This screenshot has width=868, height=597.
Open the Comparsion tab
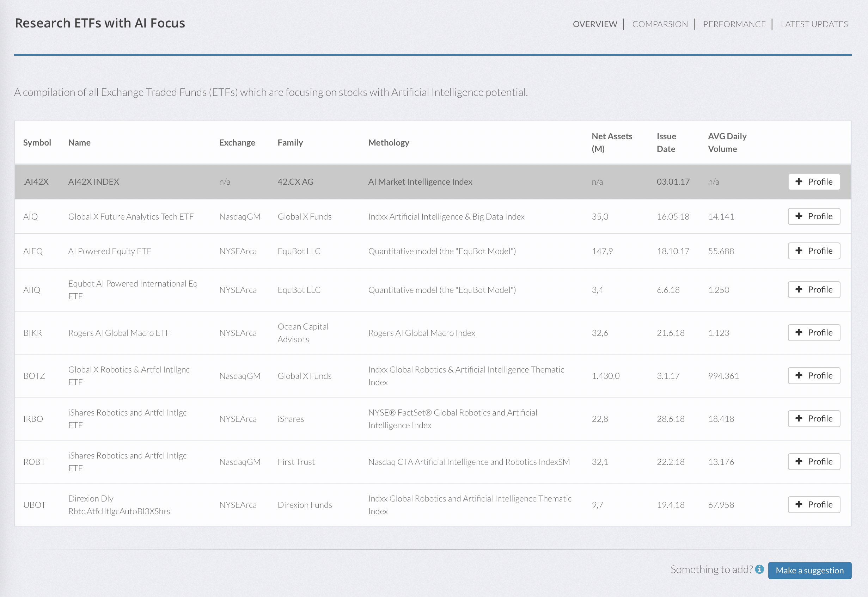tap(660, 24)
